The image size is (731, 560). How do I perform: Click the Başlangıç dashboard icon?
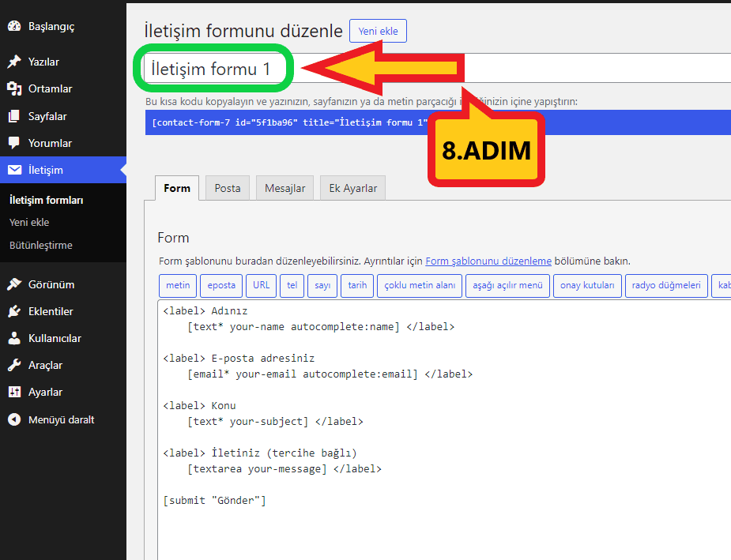pyautogui.click(x=14, y=26)
